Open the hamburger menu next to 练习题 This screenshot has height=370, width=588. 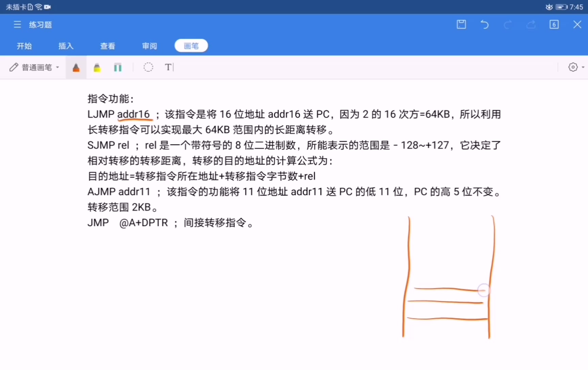click(x=17, y=24)
